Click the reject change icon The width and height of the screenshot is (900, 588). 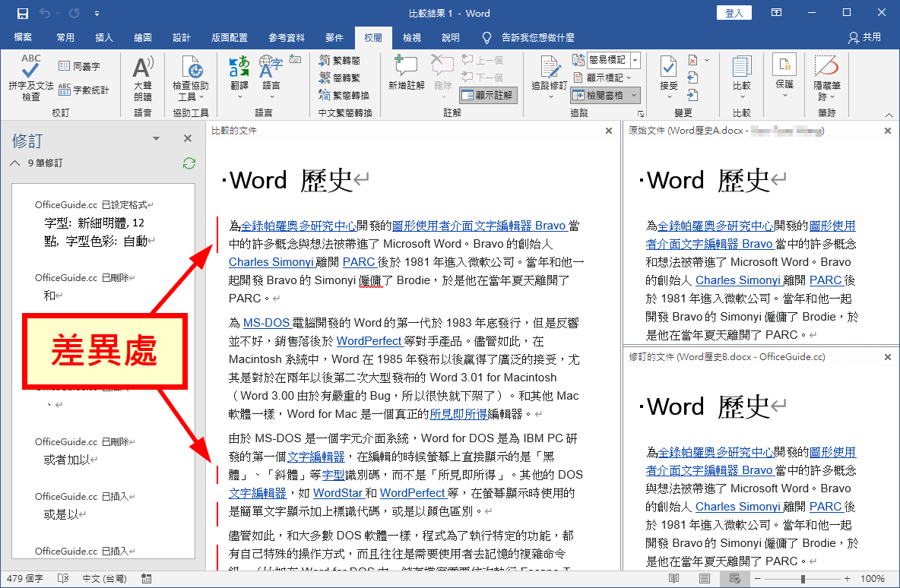point(692,60)
